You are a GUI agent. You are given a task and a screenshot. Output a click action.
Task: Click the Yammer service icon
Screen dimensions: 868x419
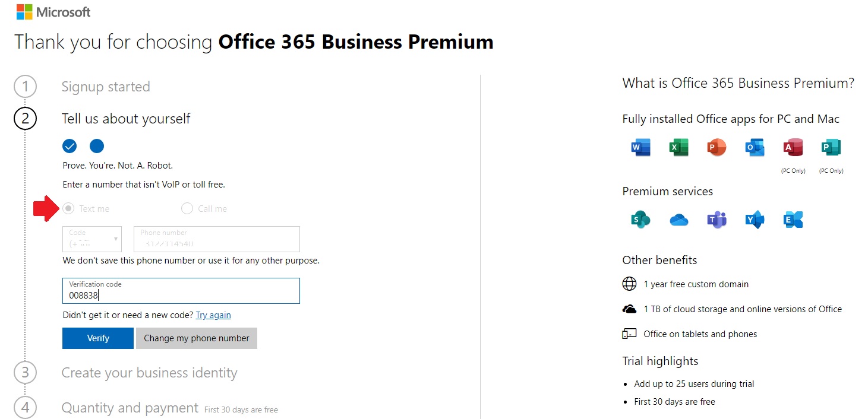[x=755, y=220]
